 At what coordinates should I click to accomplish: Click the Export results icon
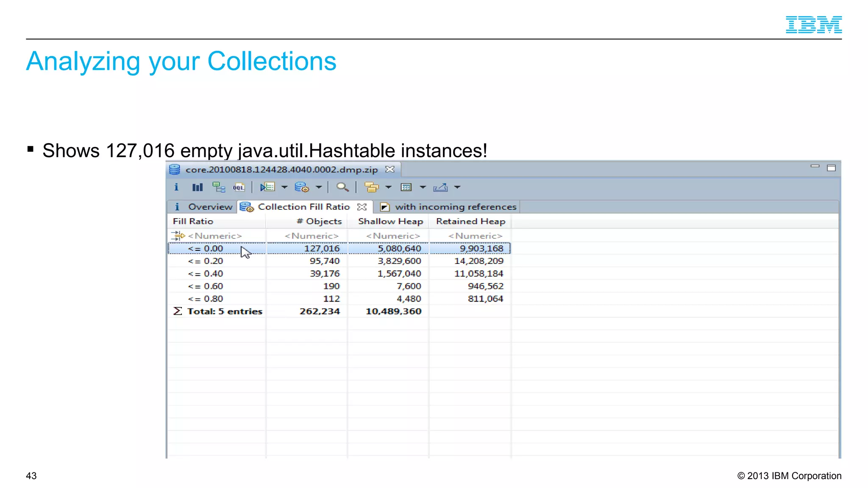[441, 187]
